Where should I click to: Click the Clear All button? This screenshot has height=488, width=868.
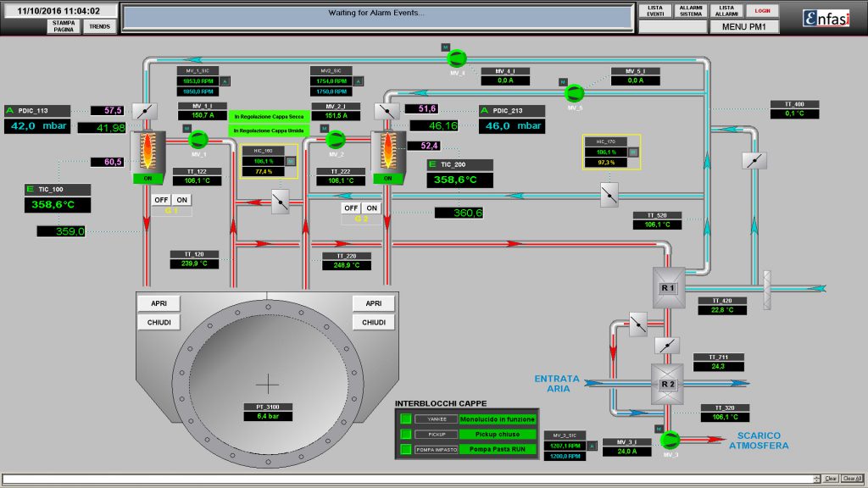point(853,479)
